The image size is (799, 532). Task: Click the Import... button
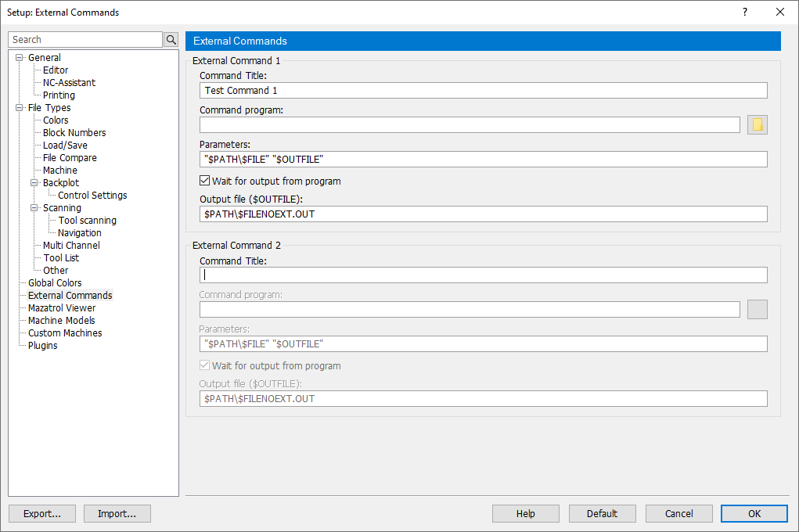point(117,514)
